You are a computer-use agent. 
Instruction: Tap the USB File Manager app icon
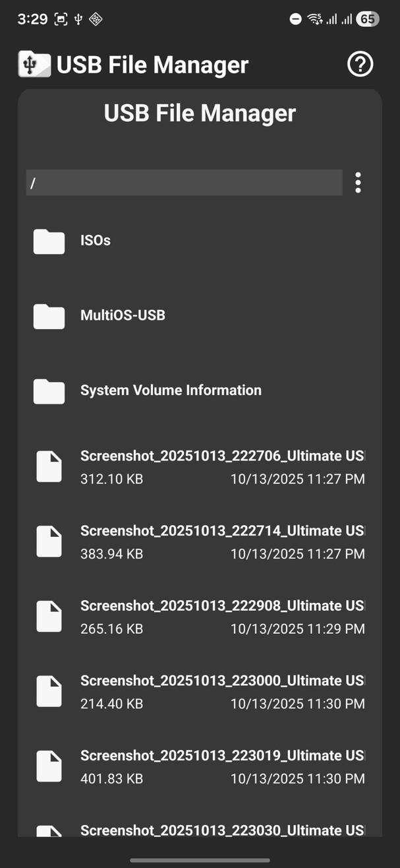(x=34, y=64)
